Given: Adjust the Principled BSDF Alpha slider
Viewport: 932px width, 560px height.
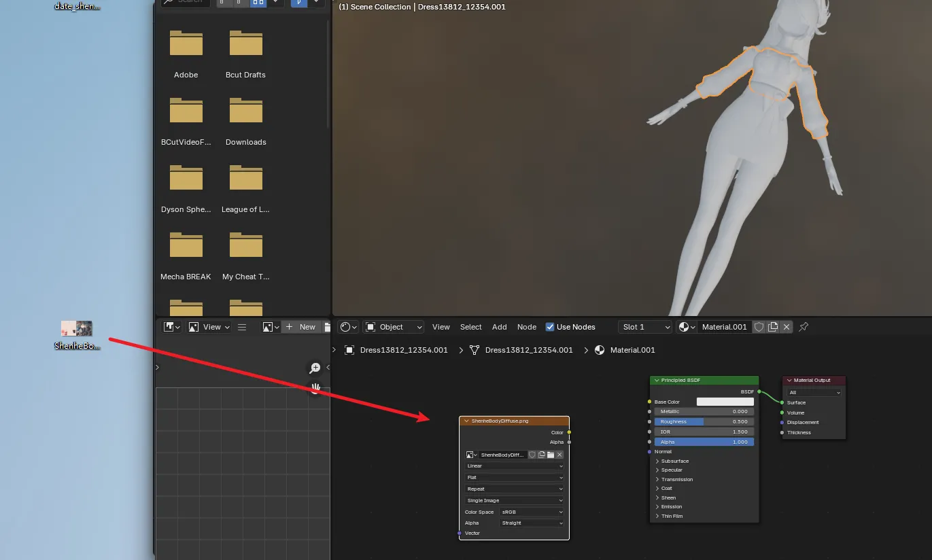Looking at the screenshot, I should [704, 442].
